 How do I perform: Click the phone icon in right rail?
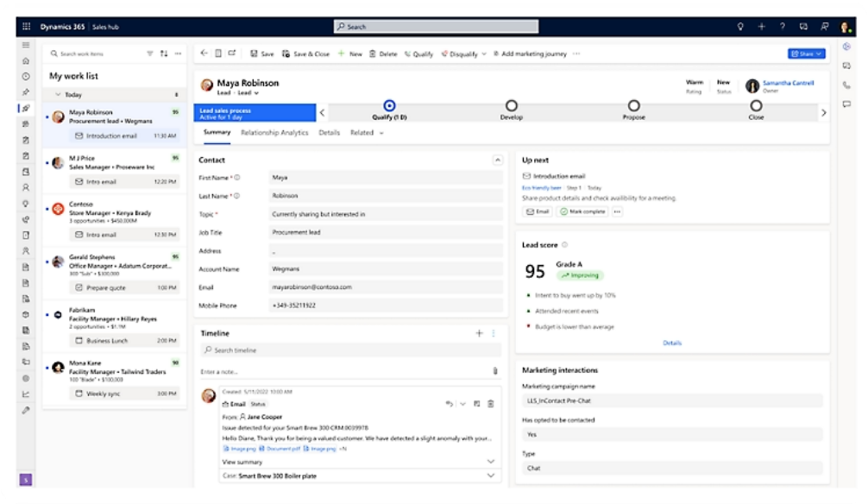[846, 85]
